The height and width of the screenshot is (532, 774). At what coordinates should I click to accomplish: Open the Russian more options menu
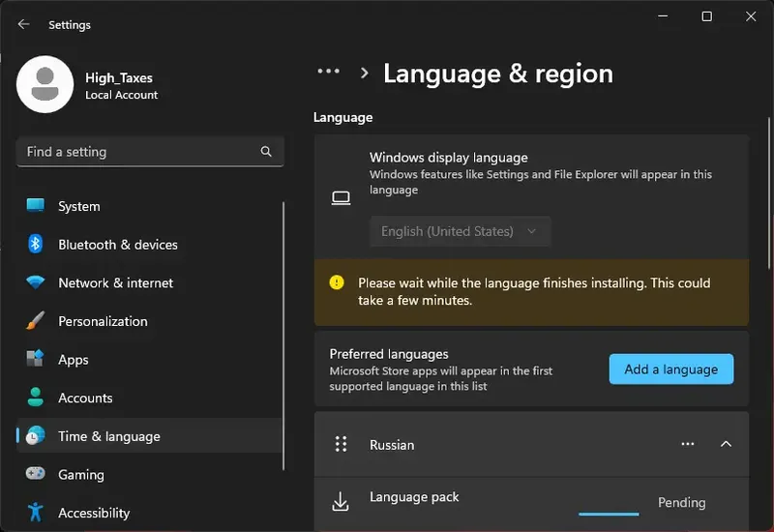[x=688, y=444]
